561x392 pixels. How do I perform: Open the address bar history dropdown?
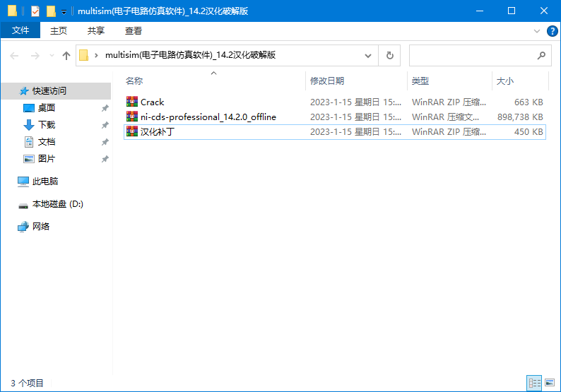368,55
